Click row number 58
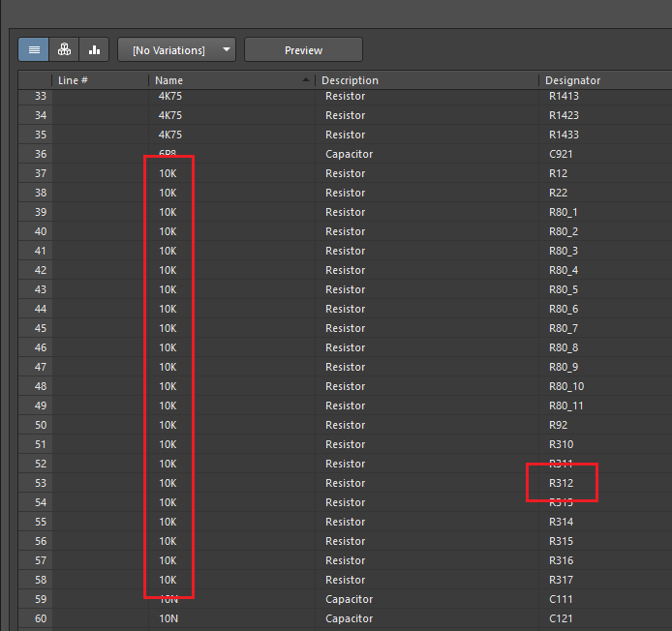 (x=41, y=580)
